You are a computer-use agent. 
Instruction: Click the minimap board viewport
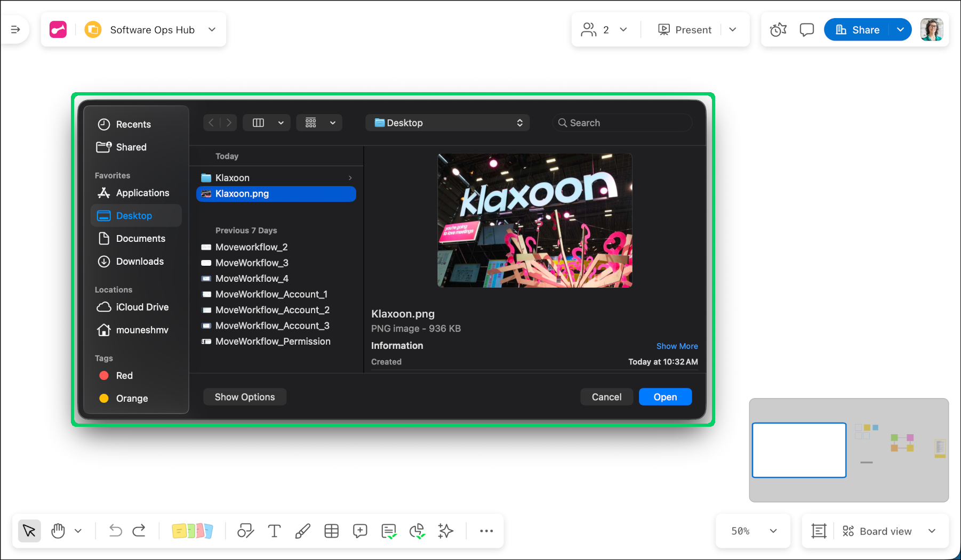[799, 450]
